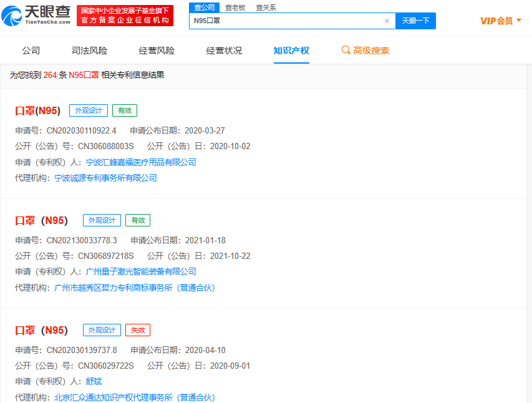
Task: Open 宁波诚源专利事务所有限公司 agency link
Action: pyautogui.click(x=105, y=178)
